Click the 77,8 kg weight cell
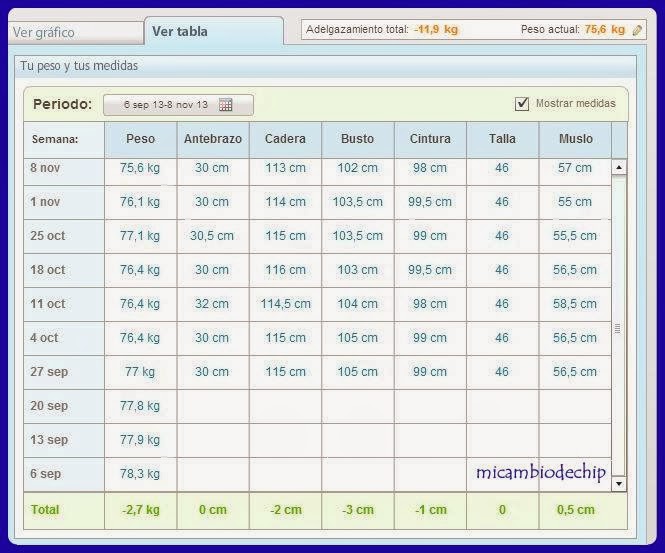 140,405
